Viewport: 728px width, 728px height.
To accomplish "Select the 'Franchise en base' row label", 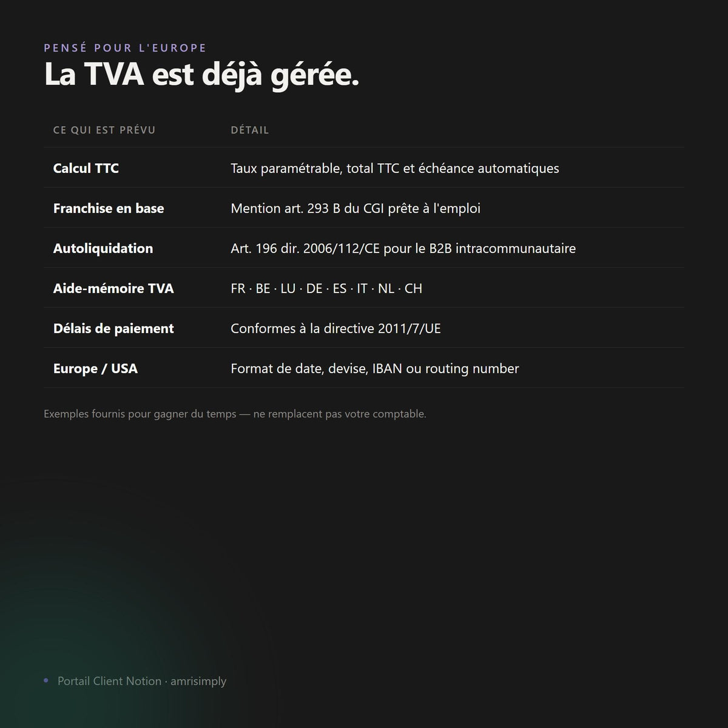I will [x=109, y=208].
